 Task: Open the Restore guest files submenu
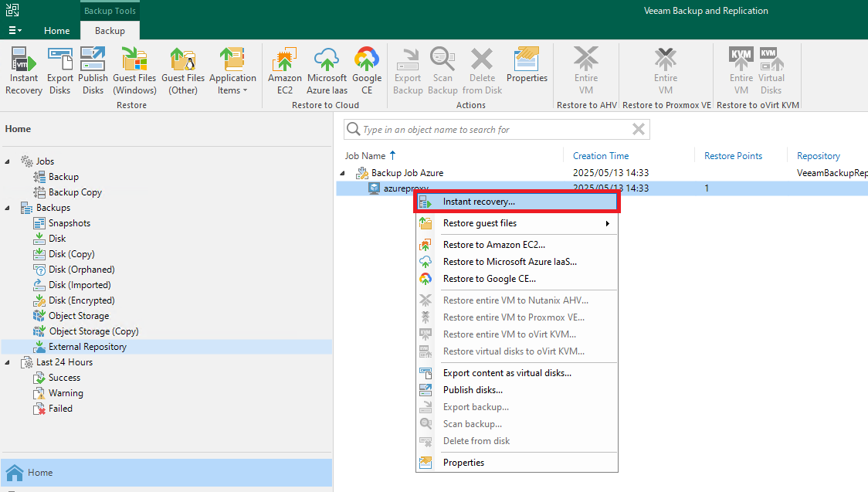coord(517,223)
